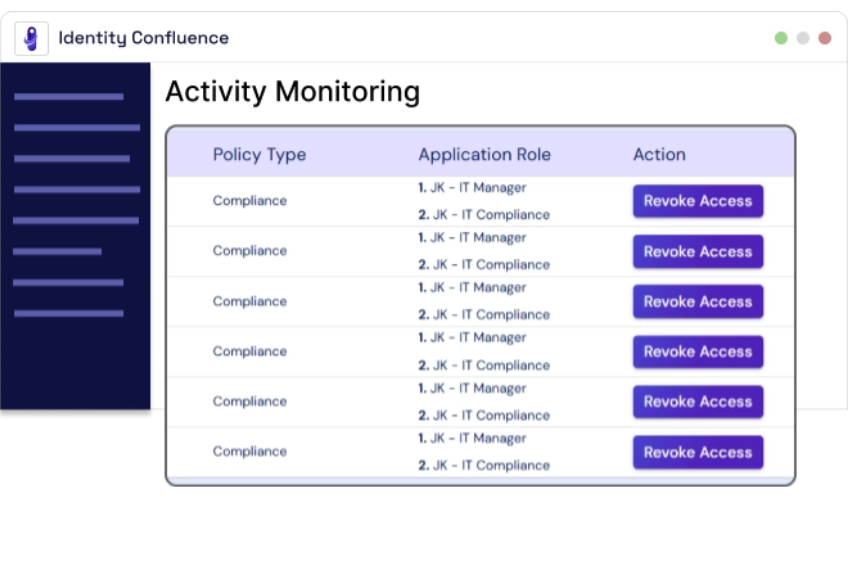Viewport: 853px width, 571px height.
Task: Click the Action column header
Action: point(659,155)
